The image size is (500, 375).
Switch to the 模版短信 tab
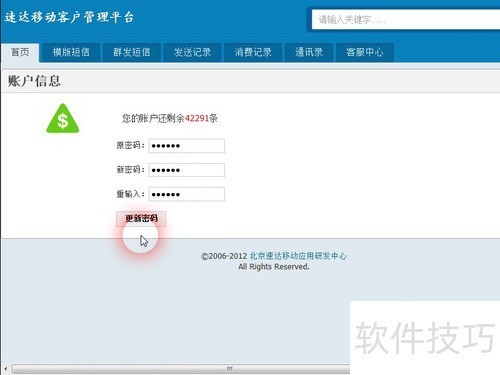coord(71,52)
